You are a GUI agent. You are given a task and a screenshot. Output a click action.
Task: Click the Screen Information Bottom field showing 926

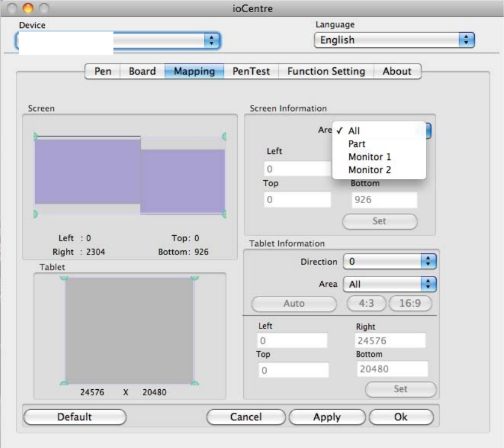[385, 199]
